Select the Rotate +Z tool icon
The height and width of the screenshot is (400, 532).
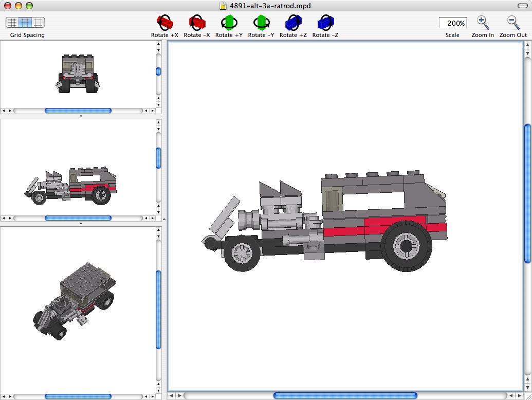[292, 22]
